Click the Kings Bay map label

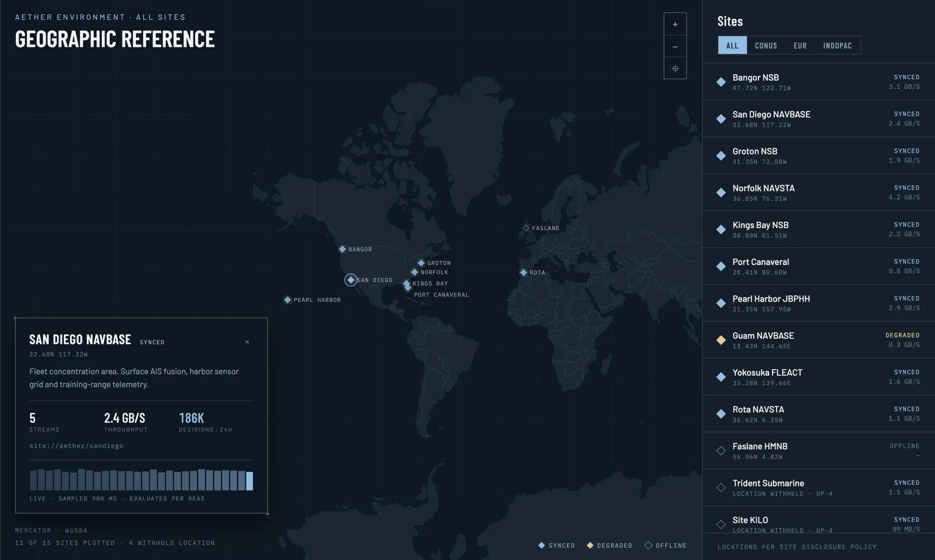(x=430, y=284)
